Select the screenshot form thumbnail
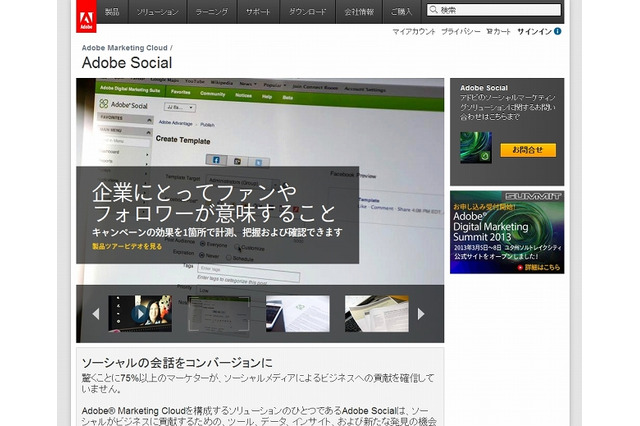This screenshot has height=426, width=640. [x=219, y=313]
